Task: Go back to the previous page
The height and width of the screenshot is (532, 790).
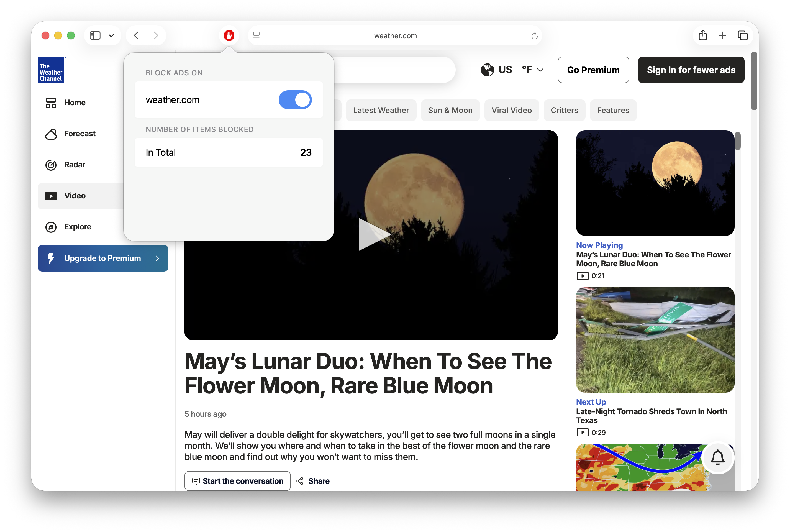Action: (136, 35)
